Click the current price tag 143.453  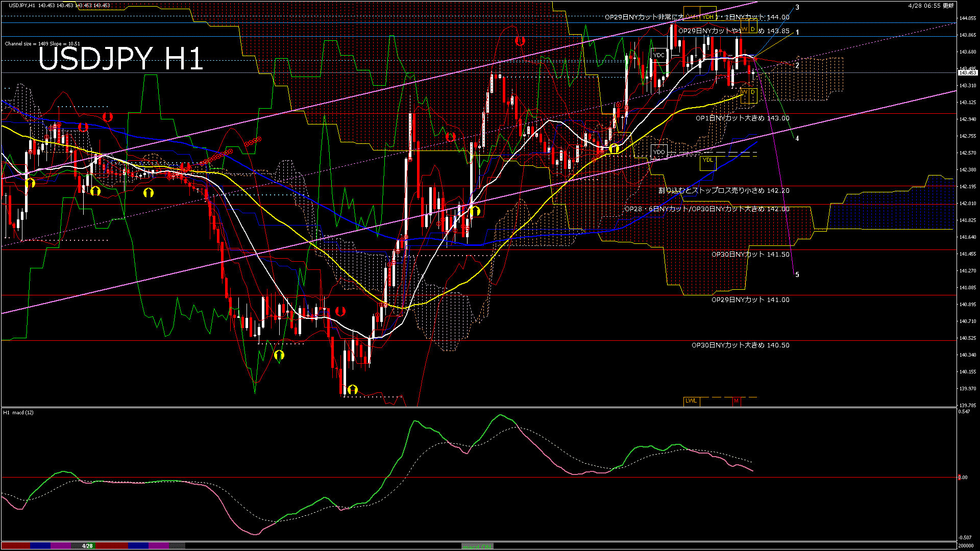pos(967,73)
